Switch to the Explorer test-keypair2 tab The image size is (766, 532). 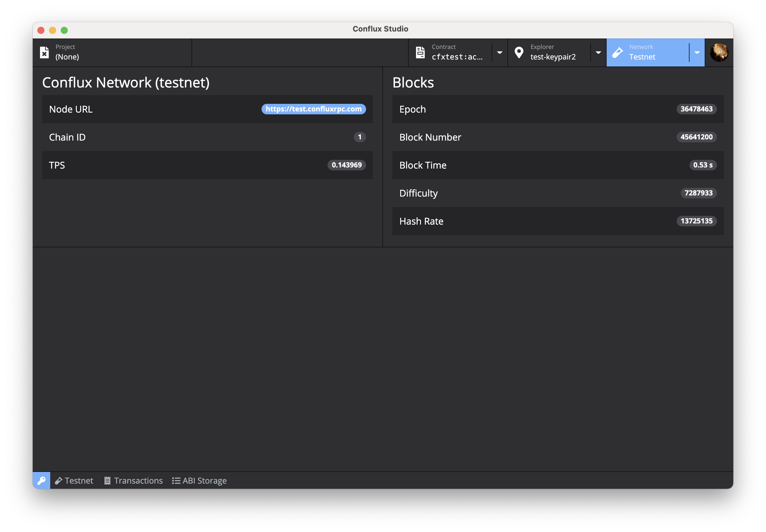point(553,52)
